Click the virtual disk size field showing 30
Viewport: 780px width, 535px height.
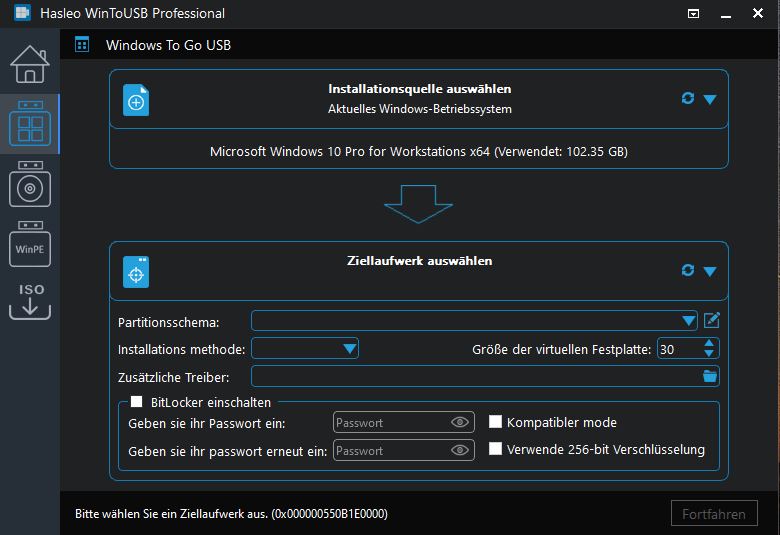tap(680, 348)
